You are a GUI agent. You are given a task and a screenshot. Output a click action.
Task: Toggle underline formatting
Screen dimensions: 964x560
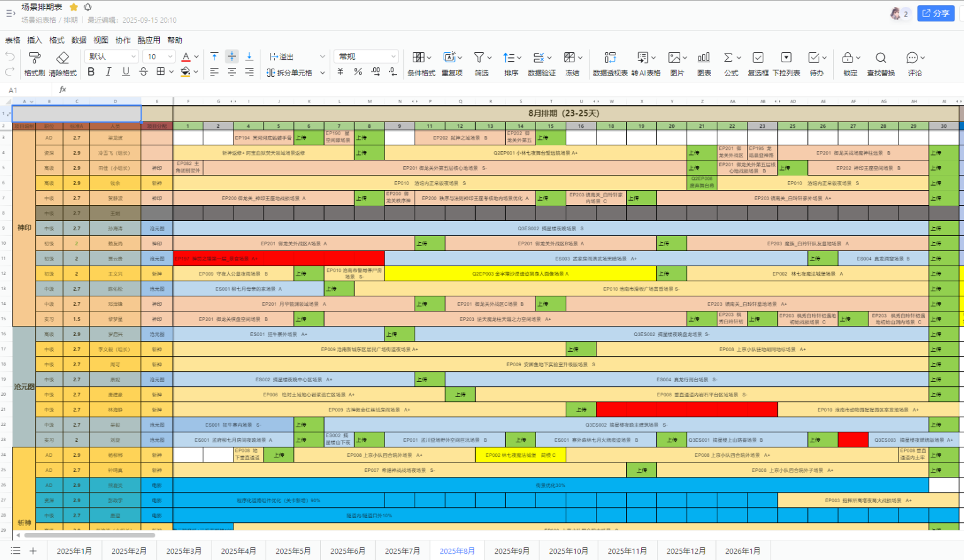(126, 72)
